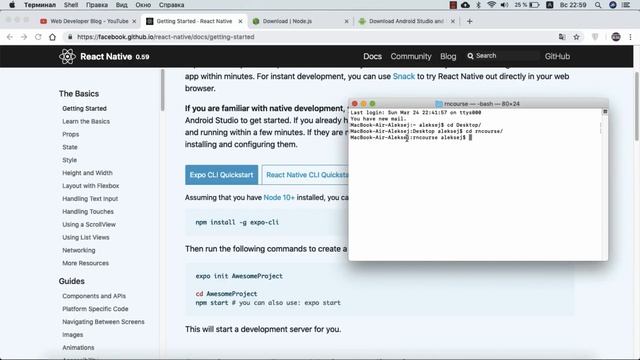Open the Правка menu
The image size is (640, 360).
pyautogui.click(x=97, y=5)
